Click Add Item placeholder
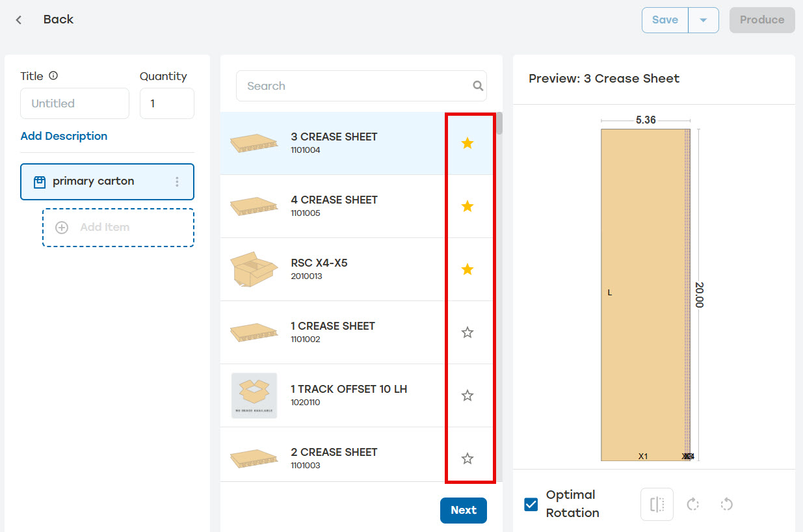The image size is (803, 532). click(x=118, y=228)
